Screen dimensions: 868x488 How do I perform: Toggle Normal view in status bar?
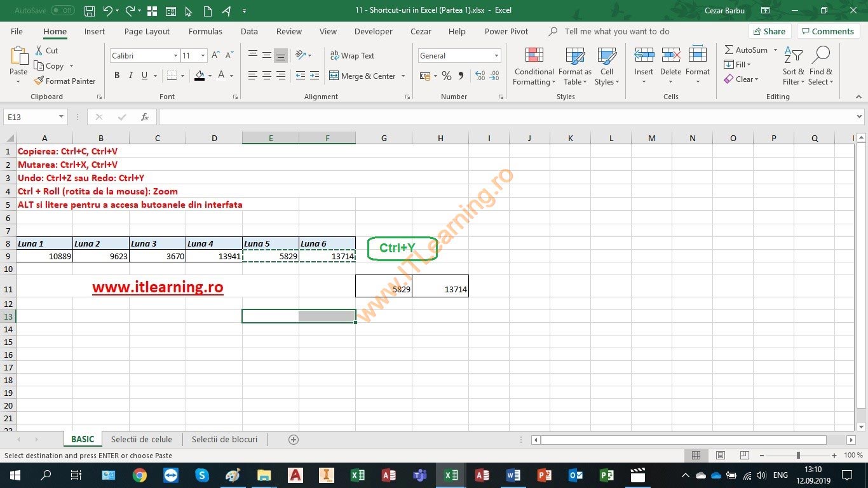coord(696,456)
